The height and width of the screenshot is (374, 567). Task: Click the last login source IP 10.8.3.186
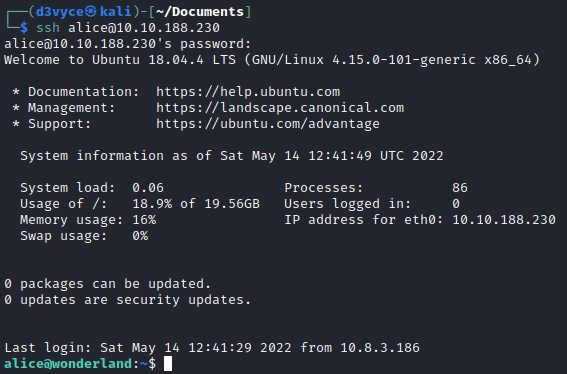[x=380, y=348]
